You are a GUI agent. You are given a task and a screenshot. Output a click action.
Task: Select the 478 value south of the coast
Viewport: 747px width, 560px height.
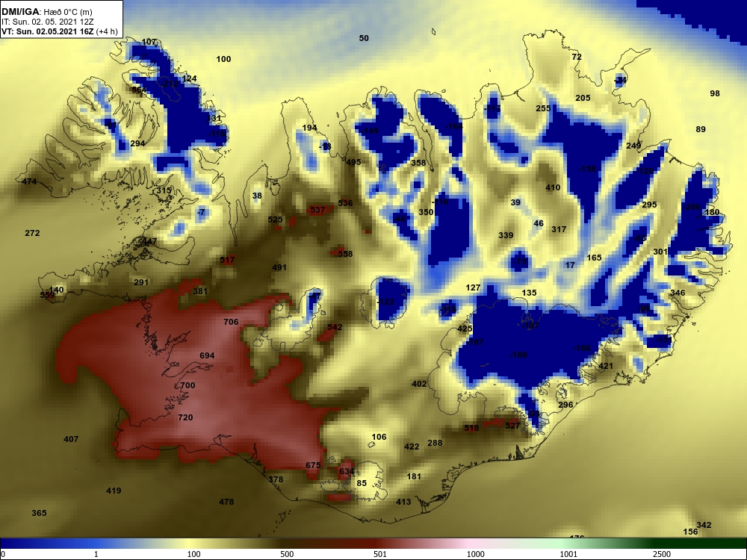pos(226,502)
